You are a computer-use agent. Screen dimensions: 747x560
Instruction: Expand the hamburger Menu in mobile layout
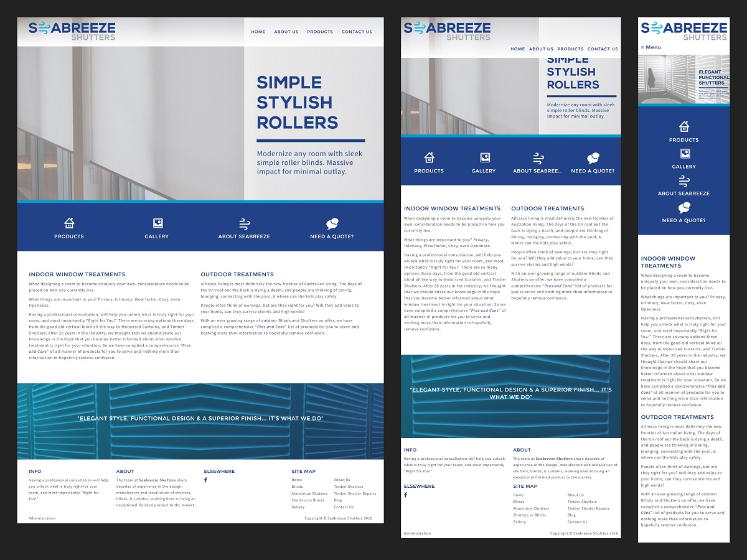(x=651, y=47)
